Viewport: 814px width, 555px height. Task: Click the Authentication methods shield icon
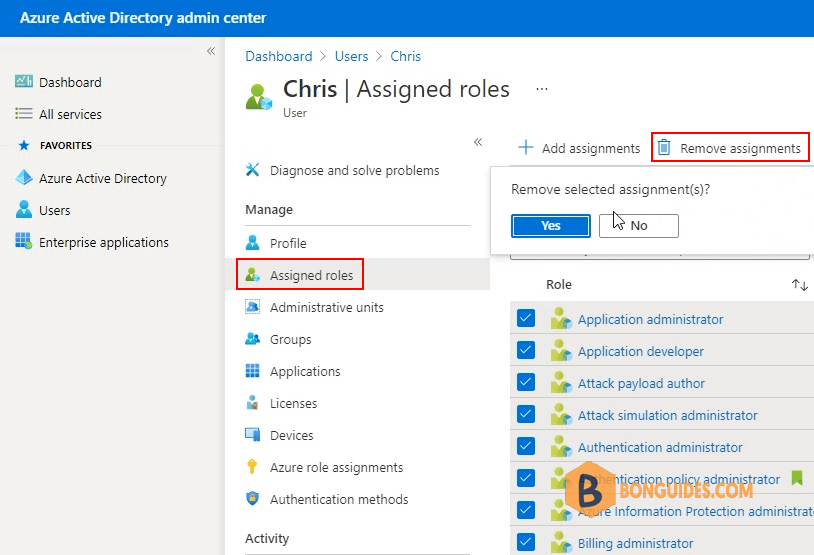[252, 498]
